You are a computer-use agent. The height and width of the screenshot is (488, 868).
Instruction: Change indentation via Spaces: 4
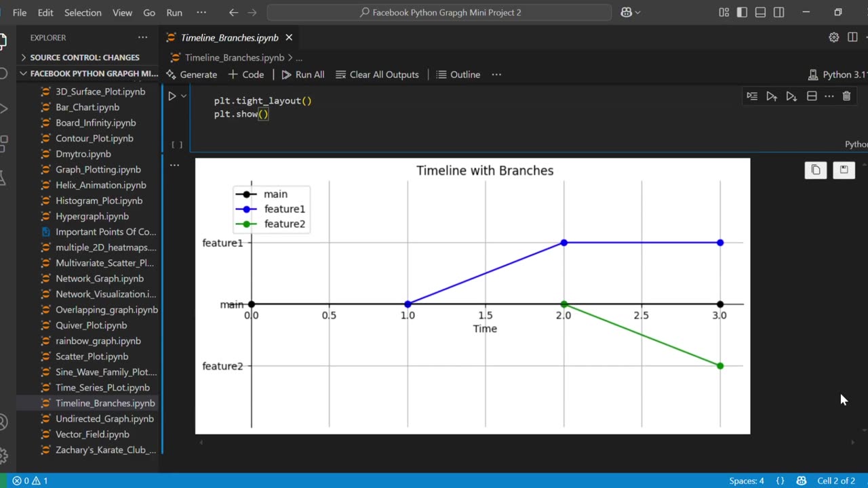point(747,481)
